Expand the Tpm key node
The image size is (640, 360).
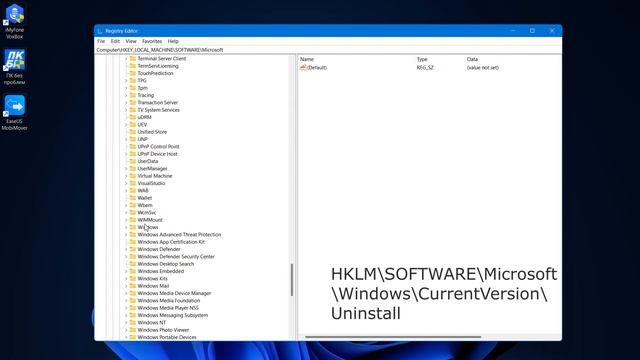coord(126,88)
